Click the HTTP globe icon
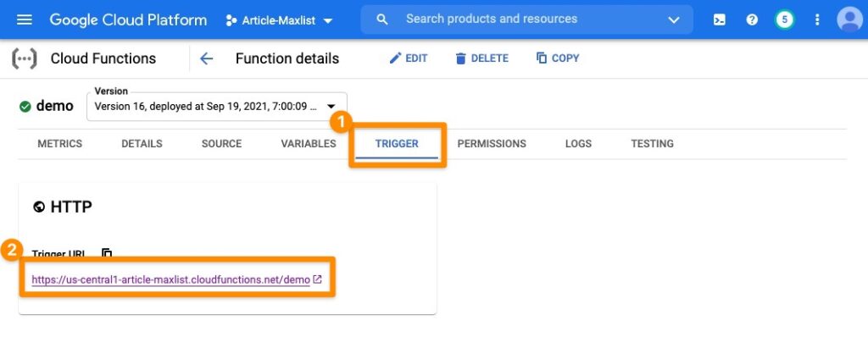 [39, 207]
